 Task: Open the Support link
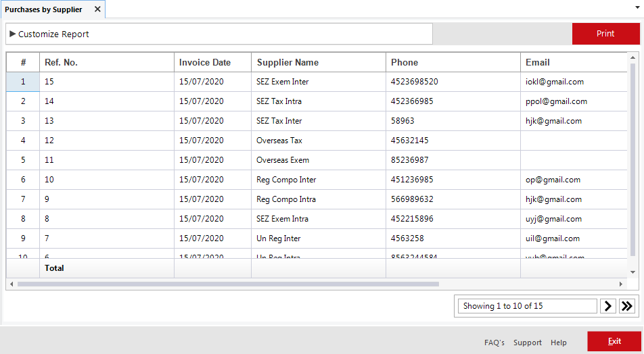(x=527, y=343)
